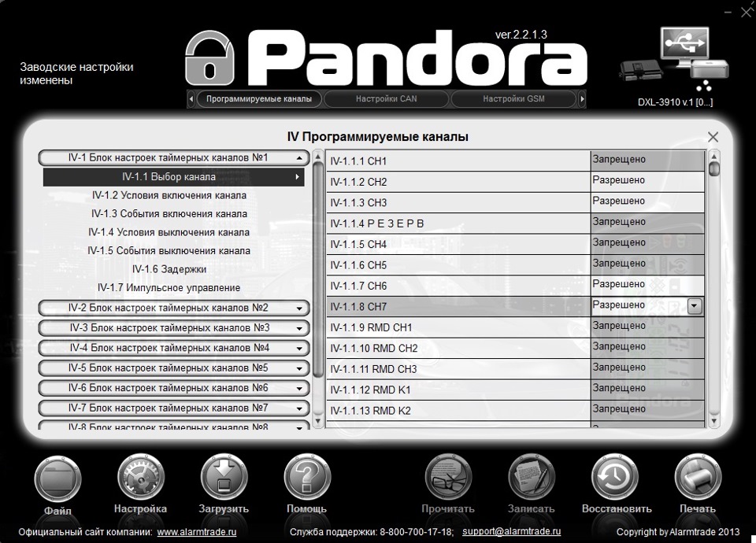Click the IV-1.1.5 CH4 Запрещено value
Viewport: 756px width, 543px height.
point(647,243)
